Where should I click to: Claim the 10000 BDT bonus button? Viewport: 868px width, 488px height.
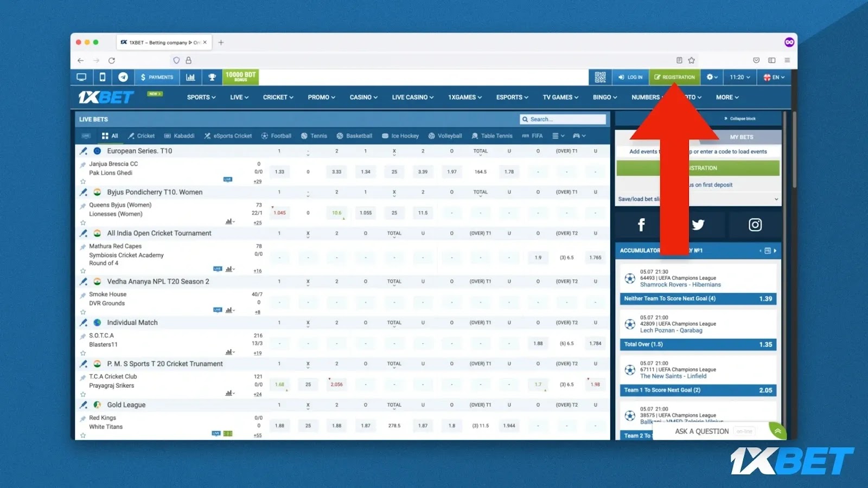240,77
